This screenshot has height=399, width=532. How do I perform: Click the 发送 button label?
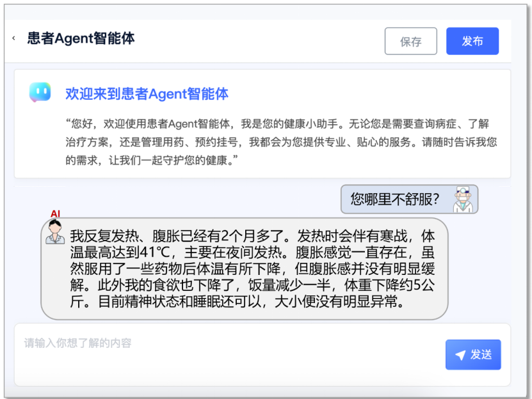481,355
